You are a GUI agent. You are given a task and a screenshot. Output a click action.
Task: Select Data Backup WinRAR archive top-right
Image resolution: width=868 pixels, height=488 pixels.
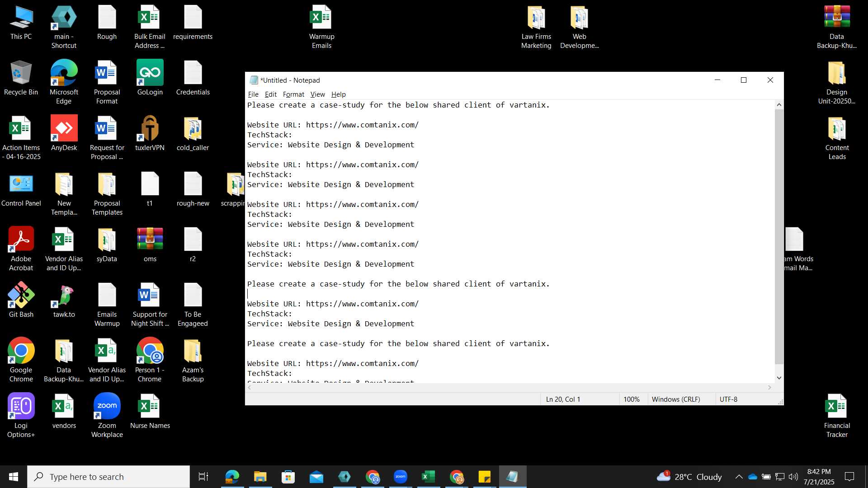[837, 27]
